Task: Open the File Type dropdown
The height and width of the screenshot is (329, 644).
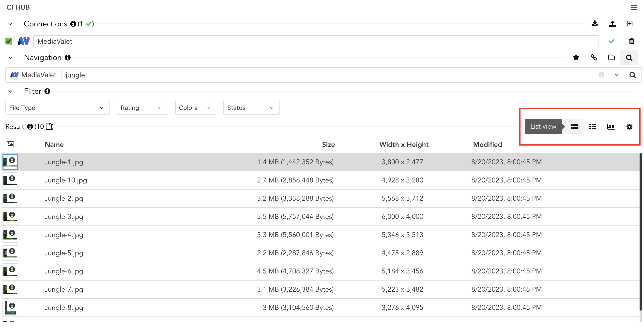Action: (58, 108)
